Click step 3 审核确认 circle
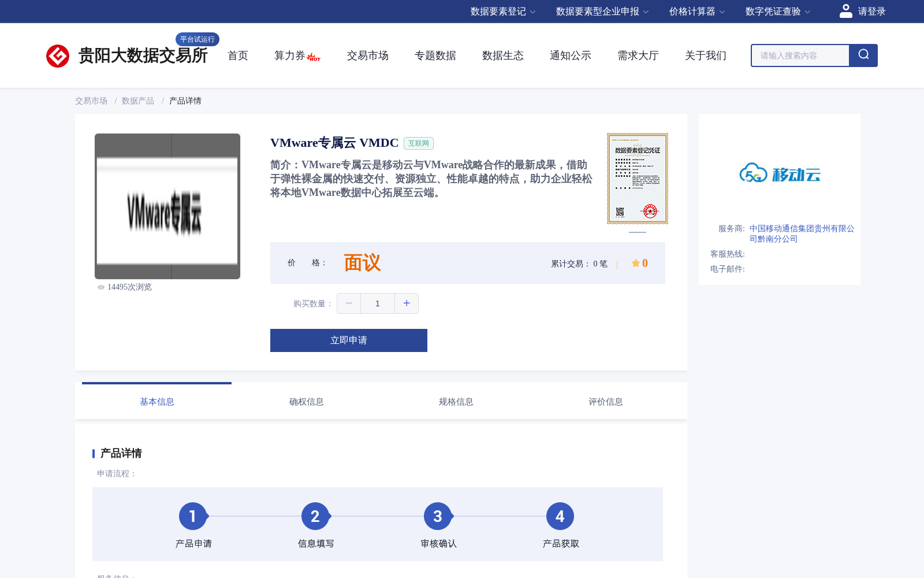 pos(438,516)
